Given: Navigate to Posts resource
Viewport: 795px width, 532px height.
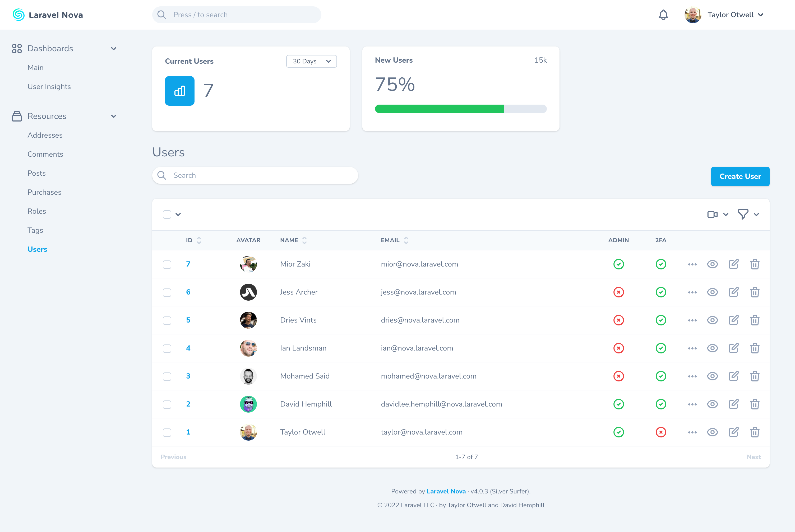Looking at the screenshot, I should pyautogui.click(x=36, y=173).
